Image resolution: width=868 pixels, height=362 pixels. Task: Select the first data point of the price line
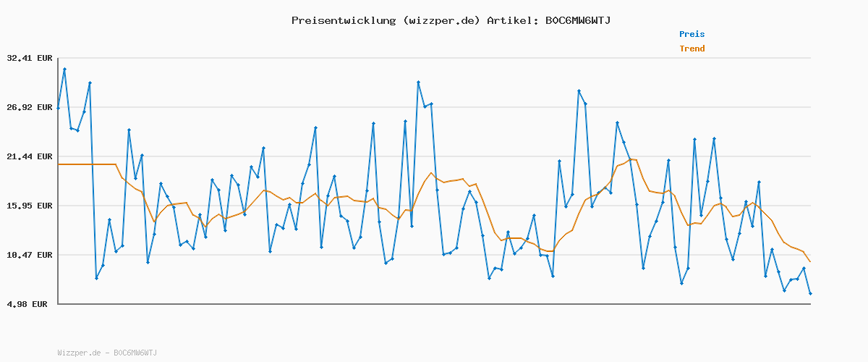[x=59, y=108]
